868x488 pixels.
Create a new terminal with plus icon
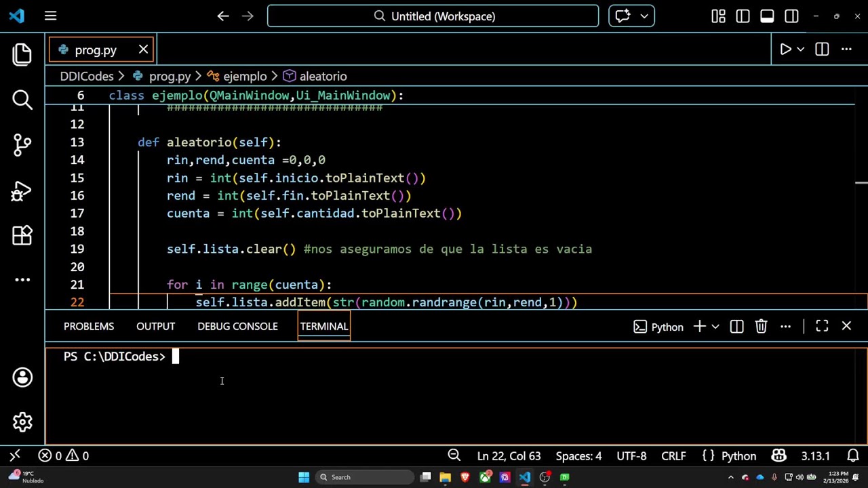pos(699,327)
